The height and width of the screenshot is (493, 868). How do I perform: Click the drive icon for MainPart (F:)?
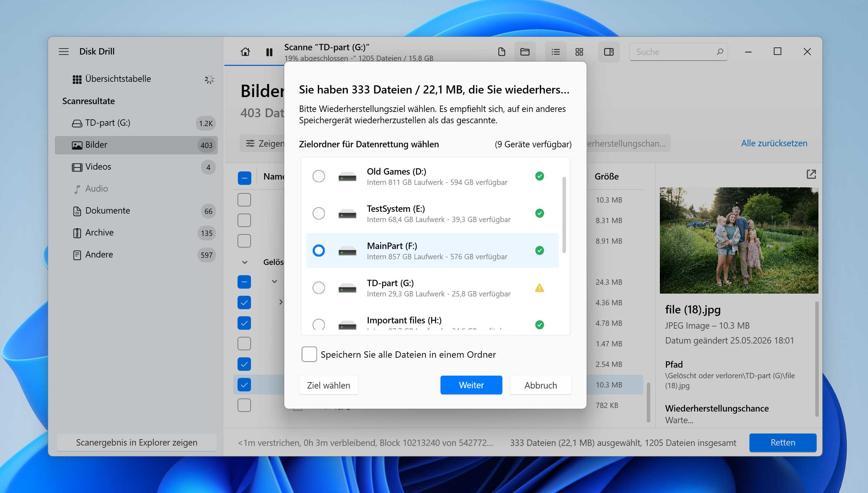click(x=347, y=251)
